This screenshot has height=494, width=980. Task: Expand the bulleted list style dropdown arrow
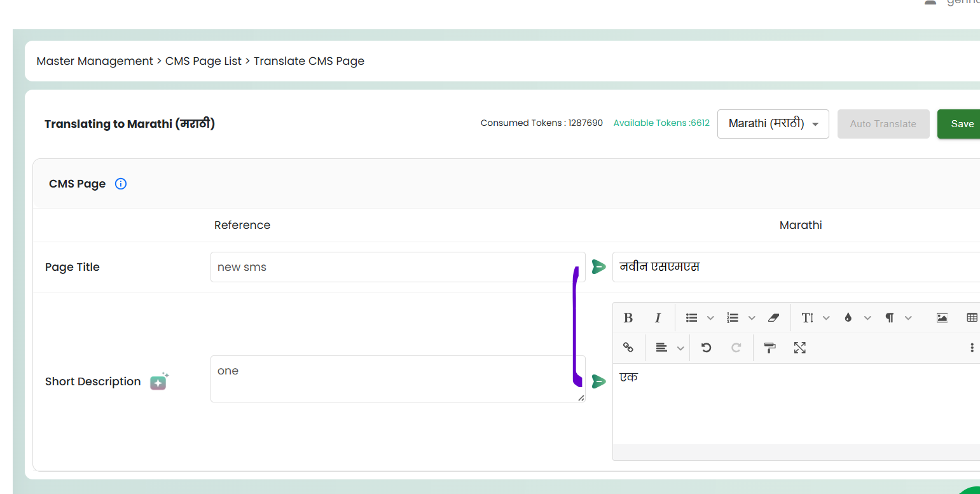point(710,318)
